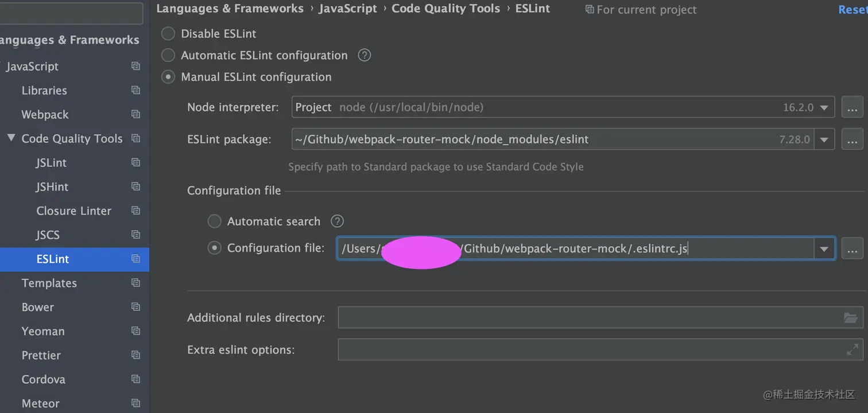Open JSHint settings page
This screenshot has height=413, width=868.
[52, 187]
